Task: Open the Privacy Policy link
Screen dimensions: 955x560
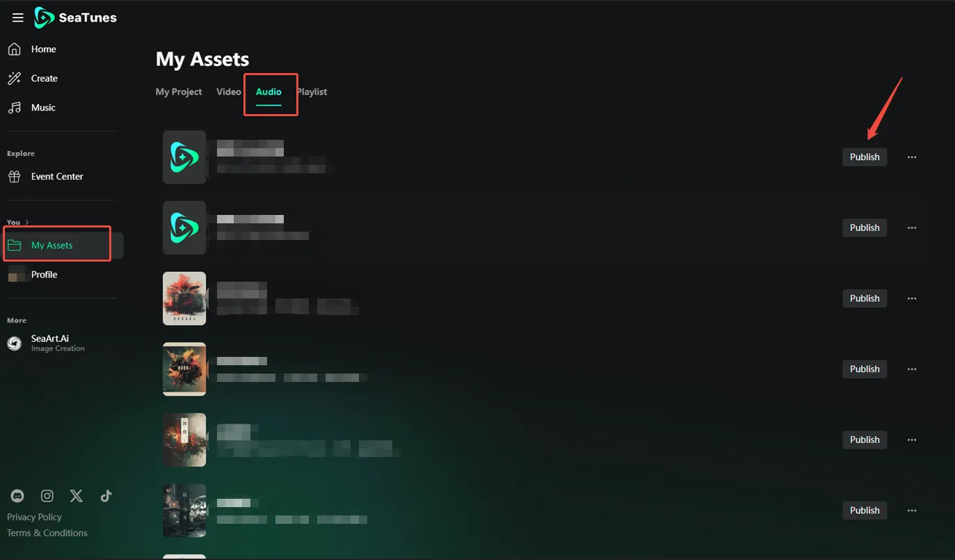Action: click(x=34, y=517)
